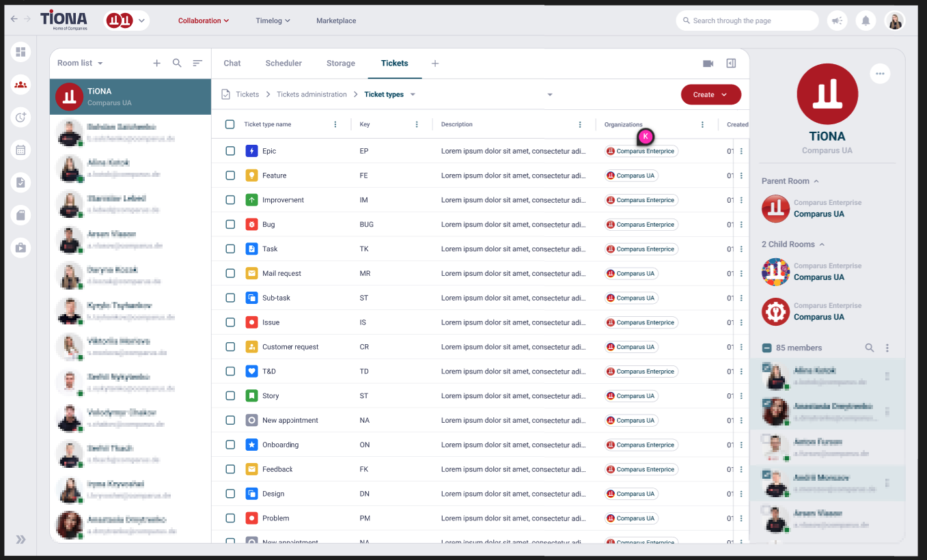This screenshot has width=927, height=560.
Task: Open the more options button above TiONA logo
Action: [x=880, y=73]
